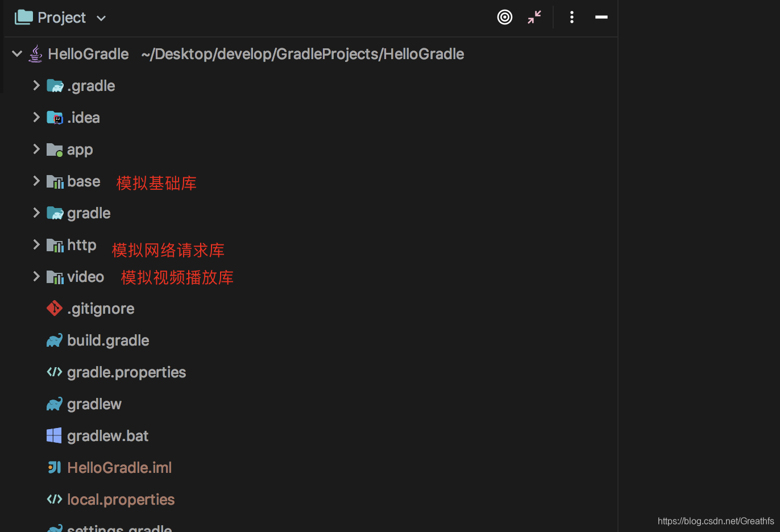780x532 pixels.
Task: Click the video library module icon
Action: click(x=55, y=277)
